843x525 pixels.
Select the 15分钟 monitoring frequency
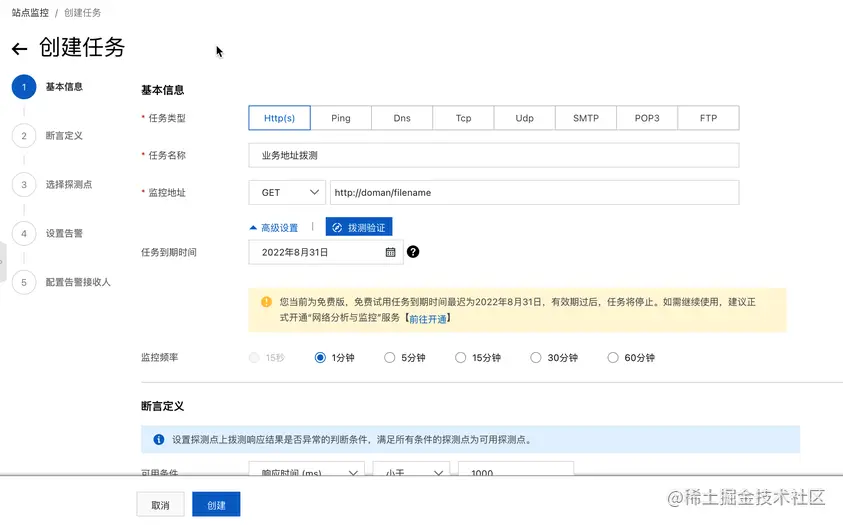460,357
